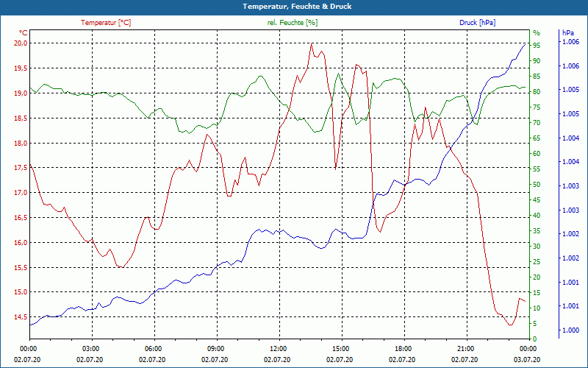The width and height of the screenshot is (588, 368).
Task: Click the '19,5' temperature axis value
Action: click(x=21, y=68)
